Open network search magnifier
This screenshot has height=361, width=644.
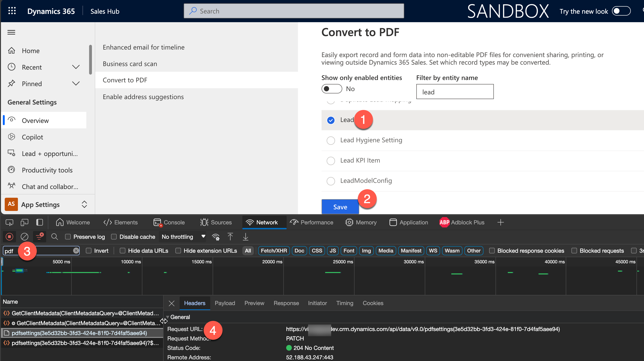pos(54,237)
